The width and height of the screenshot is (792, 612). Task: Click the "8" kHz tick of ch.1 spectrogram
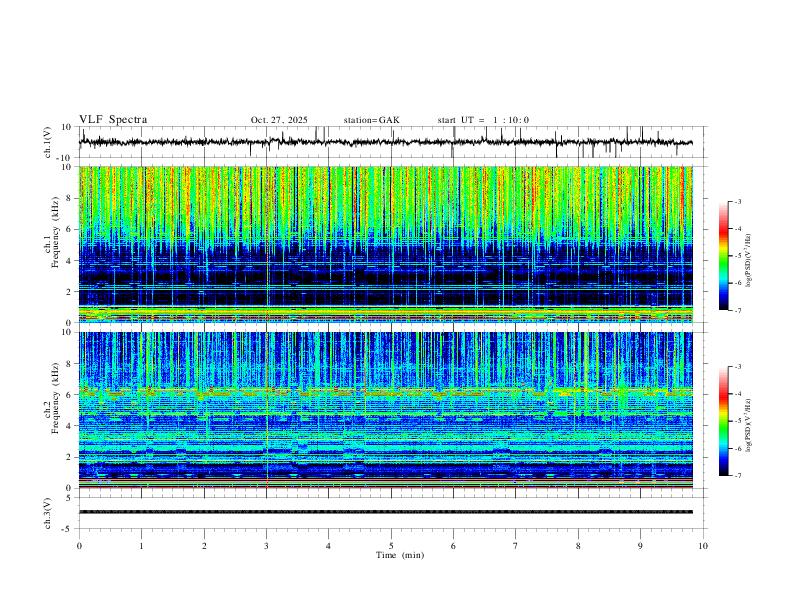pos(69,198)
